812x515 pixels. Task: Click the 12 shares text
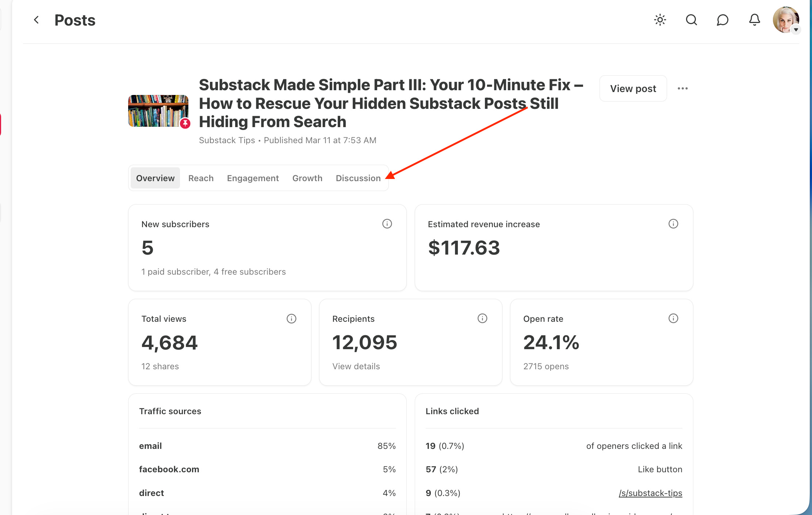click(x=160, y=366)
